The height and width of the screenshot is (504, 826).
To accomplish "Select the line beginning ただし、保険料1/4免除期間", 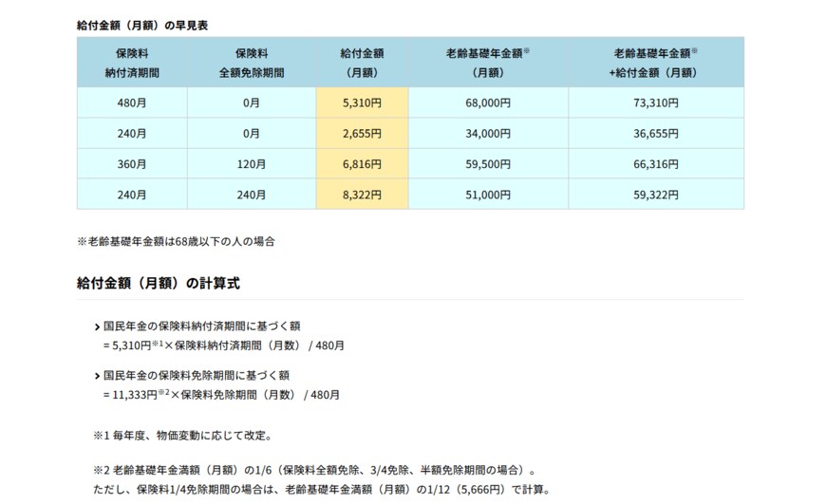I will click(322, 489).
